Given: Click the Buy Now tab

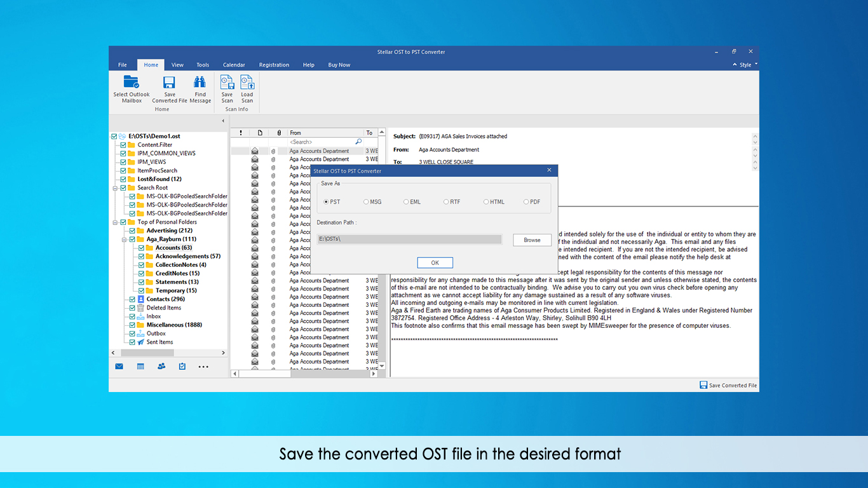Looking at the screenshot, I should click(x=339, y=65).
